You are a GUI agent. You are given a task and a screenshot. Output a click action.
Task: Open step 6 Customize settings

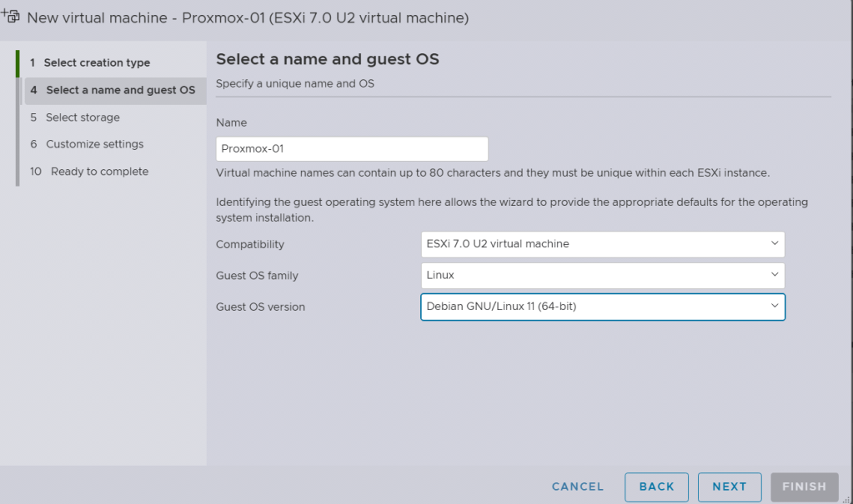[x=94, y=144]
